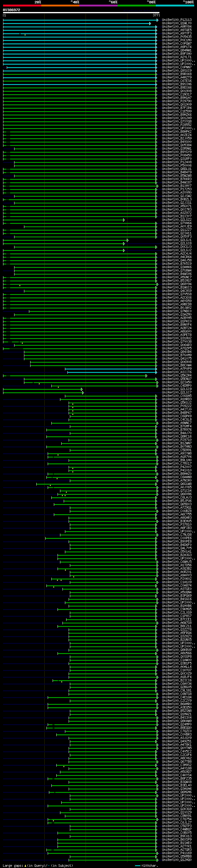Choose hit UniRef100_P37810
Viewport: 197px width, 868px height.
[x=177, y=525]
